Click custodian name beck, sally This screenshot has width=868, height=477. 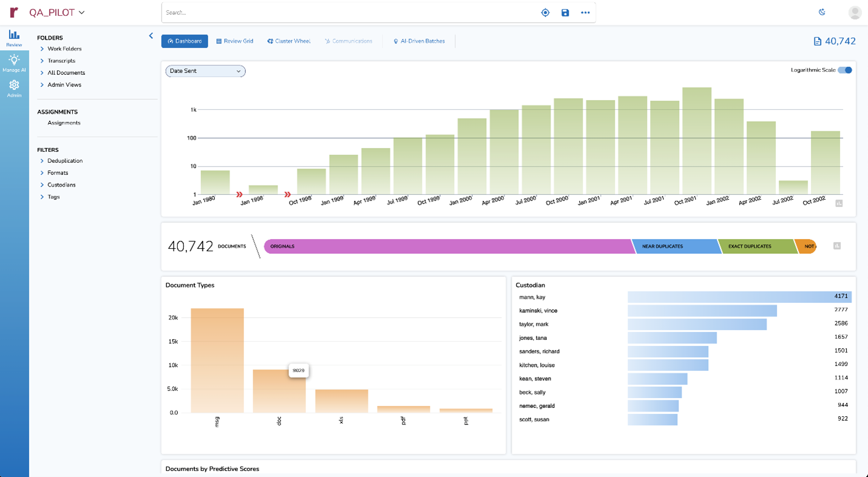click(532, 392)
